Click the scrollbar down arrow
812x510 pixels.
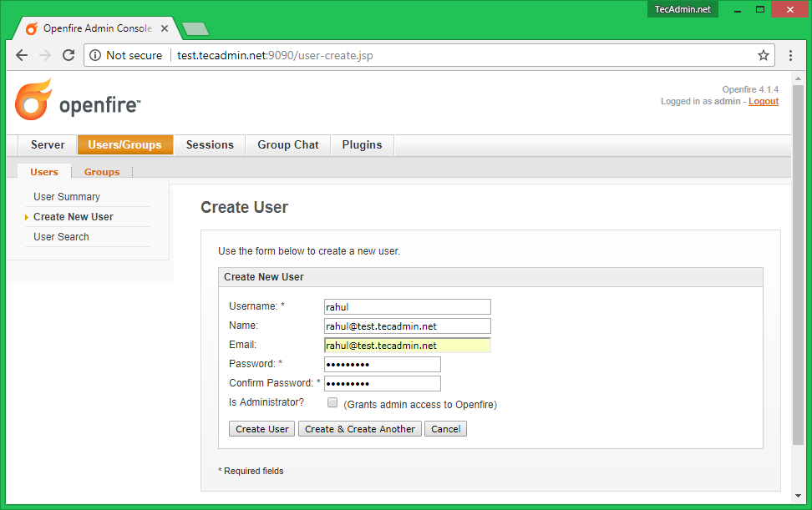pos(798,496)
